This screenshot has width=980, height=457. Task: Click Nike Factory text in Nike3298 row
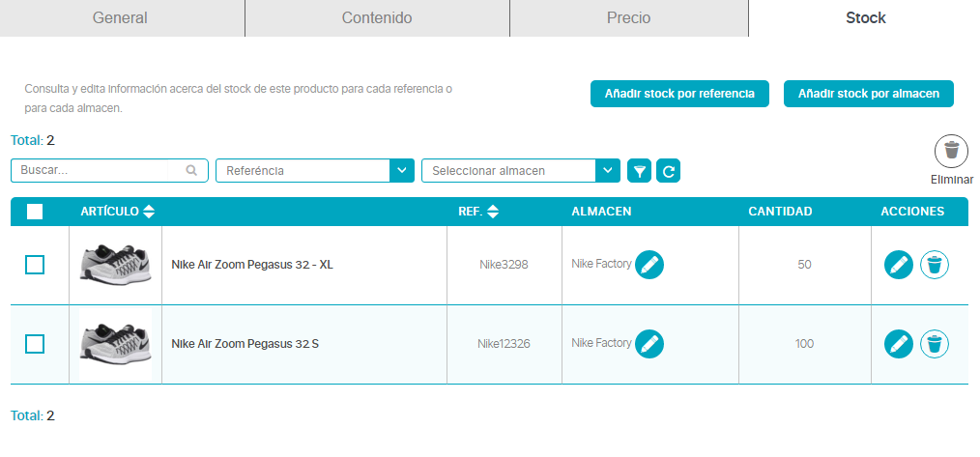tap(601, 264)
